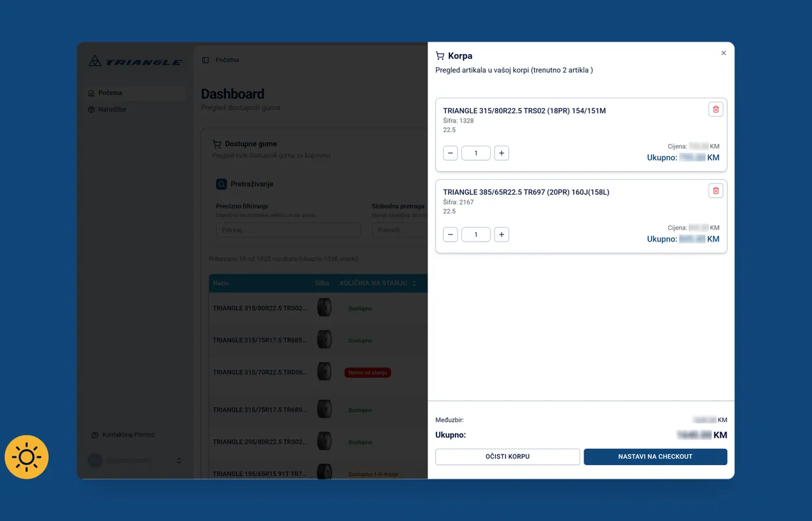Select TRIANGLE 195/65R15 91T TR7 row name
812x521 pixels.
click(x=260, y=474)
